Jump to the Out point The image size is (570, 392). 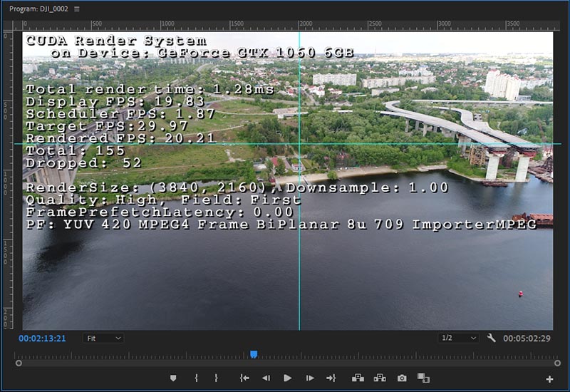pos(331,378)
